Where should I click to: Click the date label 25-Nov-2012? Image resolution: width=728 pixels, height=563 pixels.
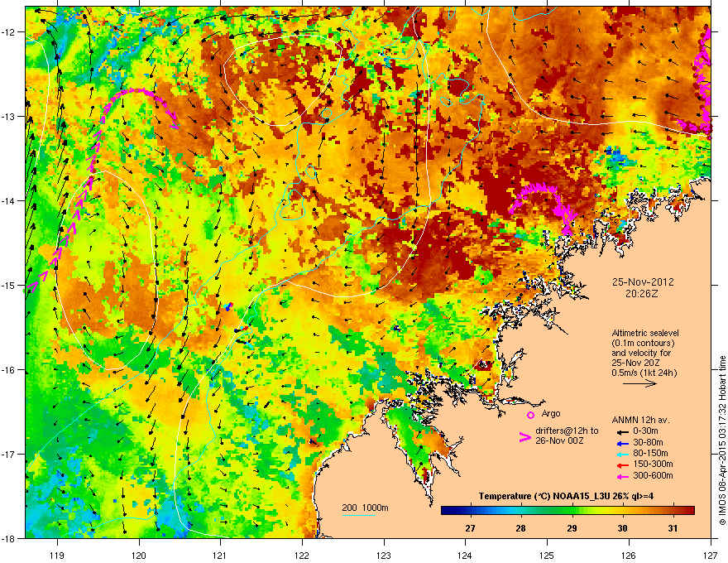tap(643, 282)
